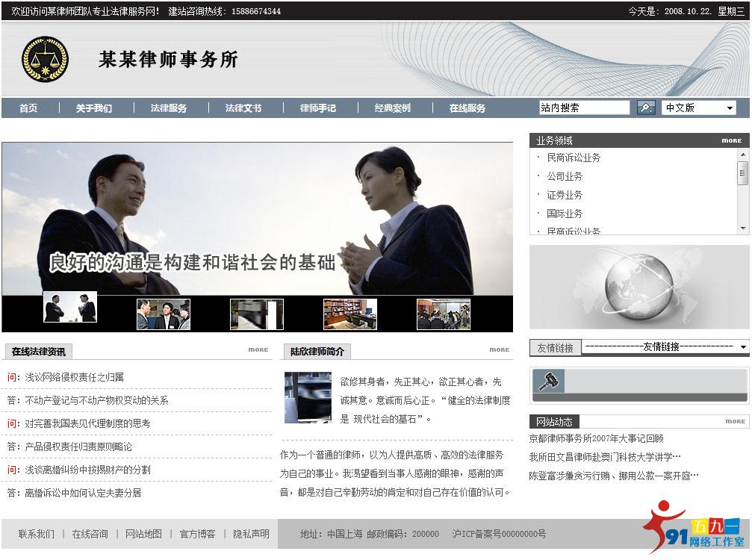Click the globe image banner

(x=638, y=287)
